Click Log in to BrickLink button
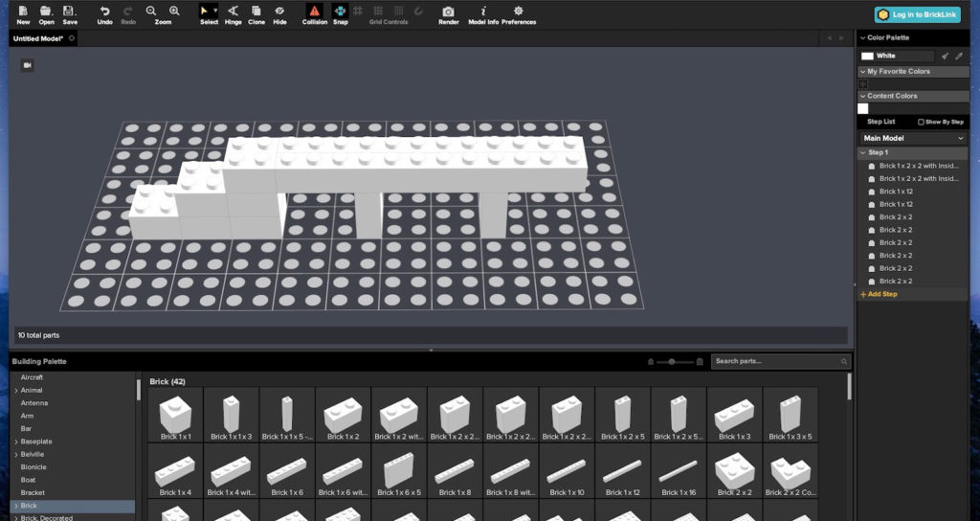 (x=917, y=14)
